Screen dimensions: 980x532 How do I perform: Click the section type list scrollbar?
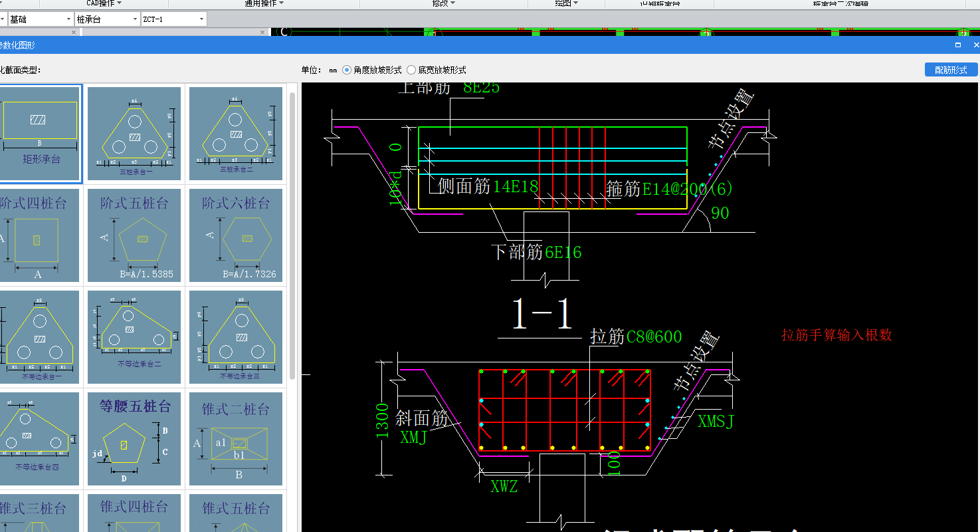coord(292,236)
